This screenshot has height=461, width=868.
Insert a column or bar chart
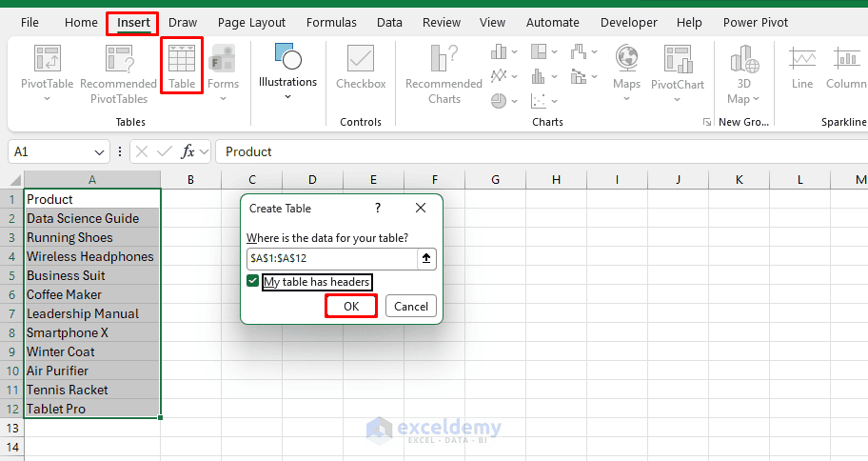(x=498, y=52)
